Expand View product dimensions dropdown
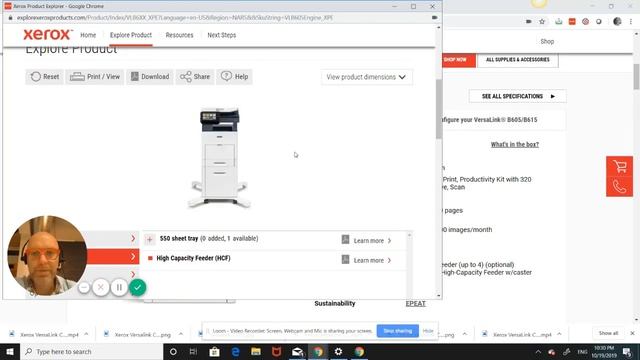The image size is (640, 360). click(x=367, y=77)
